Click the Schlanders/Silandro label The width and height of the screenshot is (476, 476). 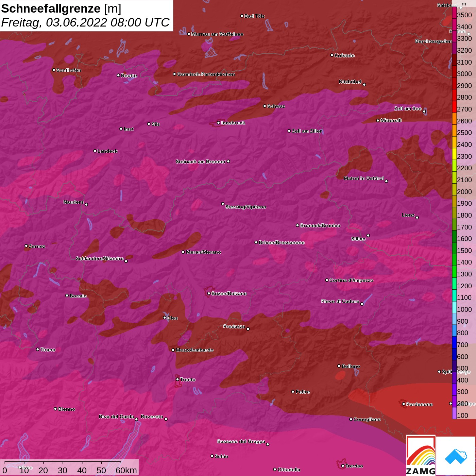pyautogui.click(x=100, y=258)
